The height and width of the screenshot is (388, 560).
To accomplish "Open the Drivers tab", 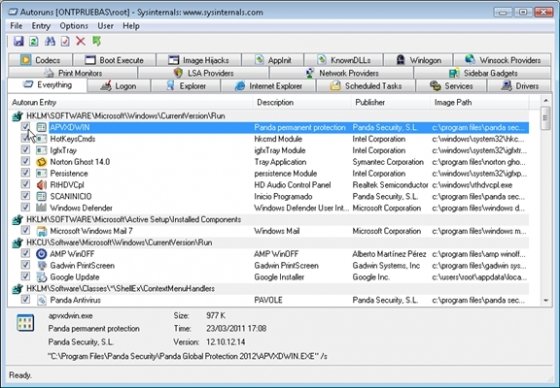I will 519,86.
